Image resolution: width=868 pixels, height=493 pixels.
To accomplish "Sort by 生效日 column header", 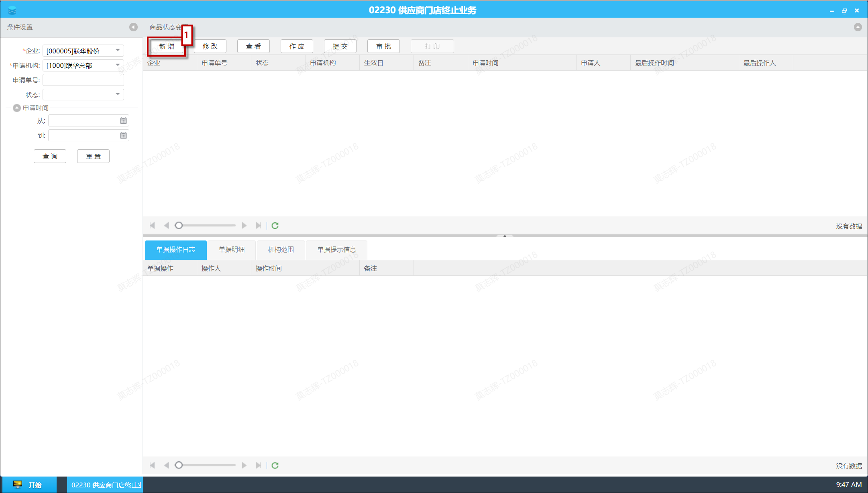I will (x=387, y=63).
